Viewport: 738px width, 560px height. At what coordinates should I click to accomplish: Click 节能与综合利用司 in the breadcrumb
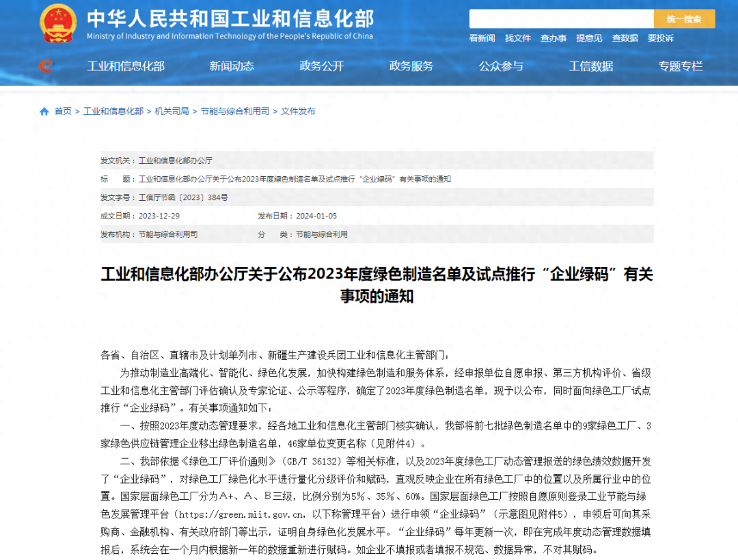click(x=235, y=111)
